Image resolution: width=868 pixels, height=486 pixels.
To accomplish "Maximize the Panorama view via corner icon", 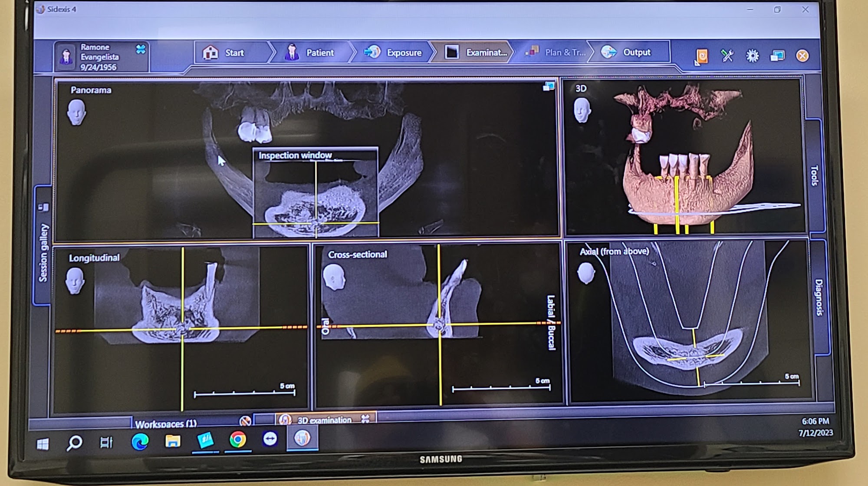I will point(549,86).
